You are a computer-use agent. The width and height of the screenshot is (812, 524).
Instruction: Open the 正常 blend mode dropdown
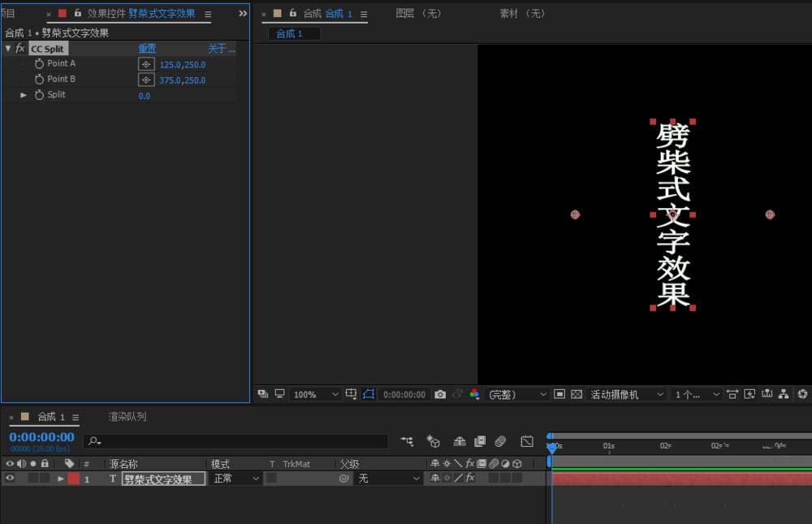click(235, 478)
